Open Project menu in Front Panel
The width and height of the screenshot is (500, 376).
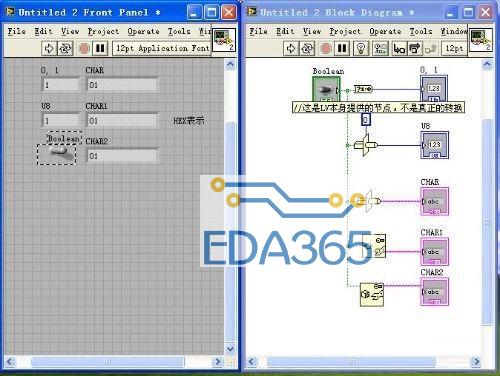103,31
